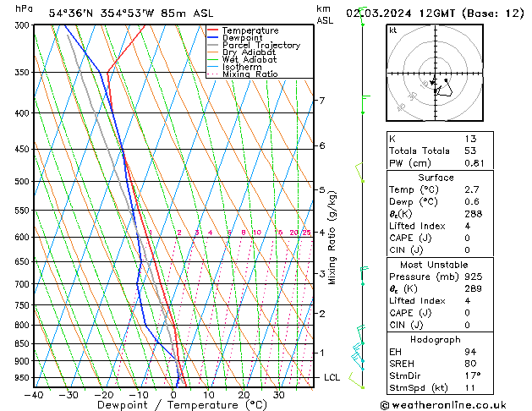Click the K index value 13
532x411 pixels.
click(470, 139)
